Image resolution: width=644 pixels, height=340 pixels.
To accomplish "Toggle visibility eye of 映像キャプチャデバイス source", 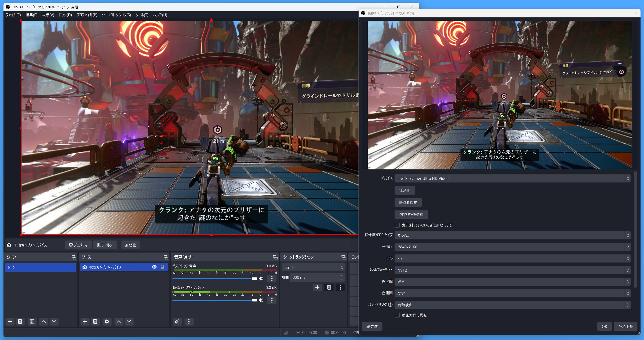I will click(x=154, y=267).
